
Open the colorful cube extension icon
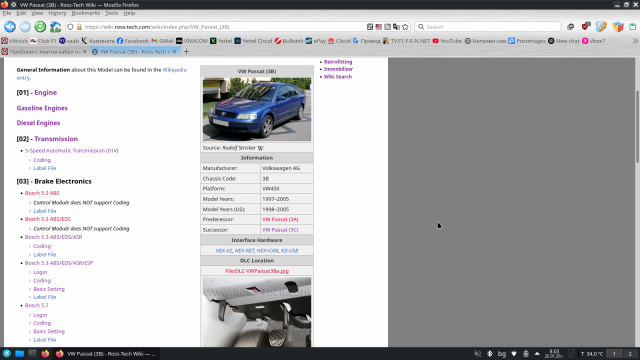click(x=618, y=27)
